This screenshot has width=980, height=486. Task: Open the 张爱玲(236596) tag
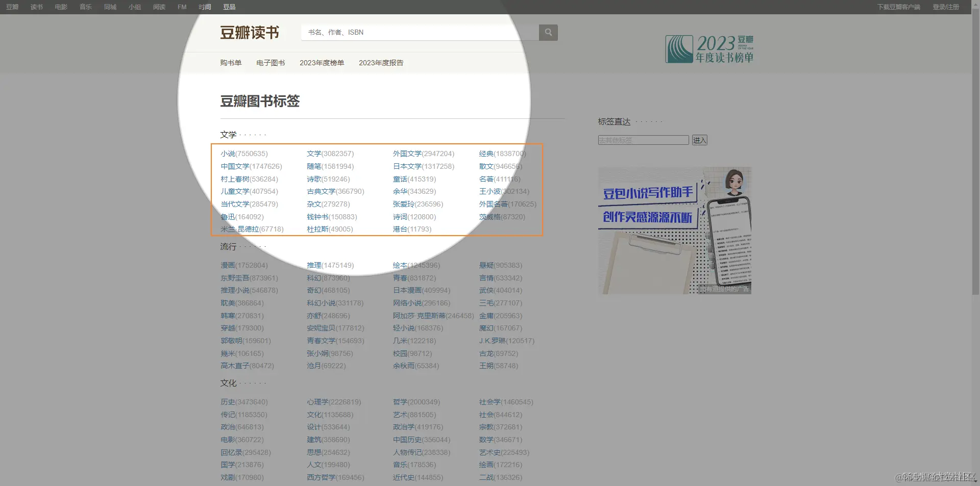pyautogui.click(x=418, y=204)
